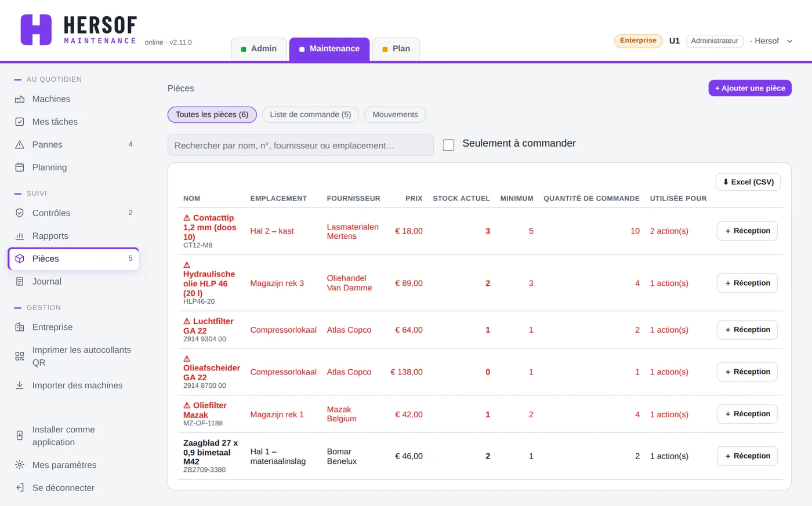Screen dimensions: 812x506
Task: Open Contrôles sidebar label
Action: tap(51, 213)
